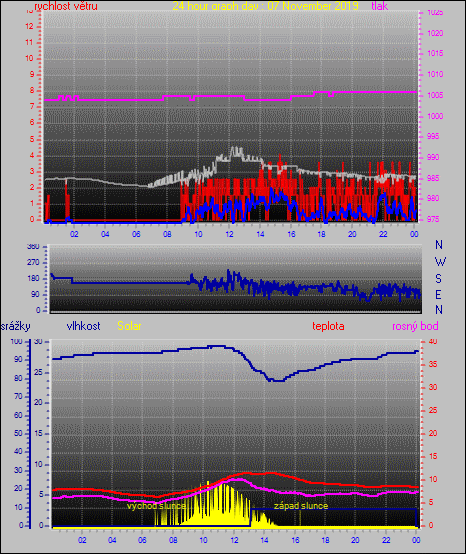Click the "24 hour graph day" date title

coord(265,6)
